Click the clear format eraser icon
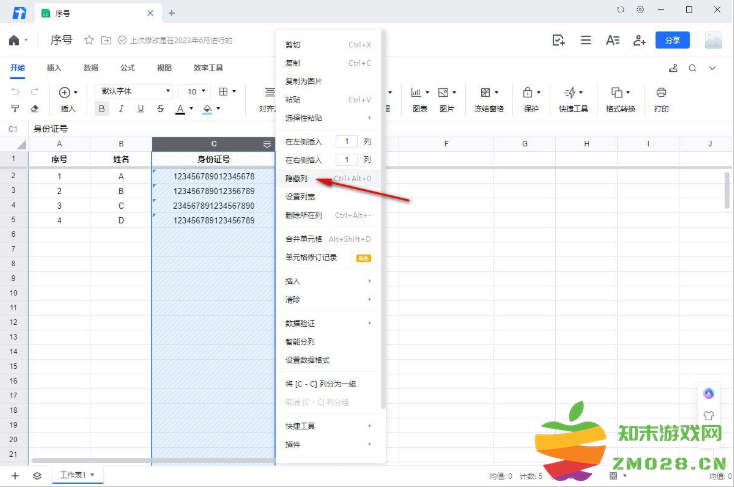Screen dimensions: 734x487 35,108
